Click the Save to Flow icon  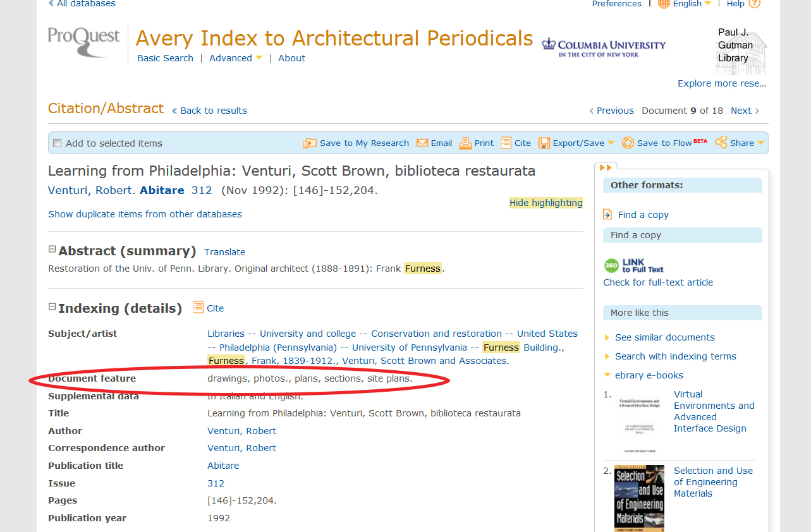click(628, 143)
